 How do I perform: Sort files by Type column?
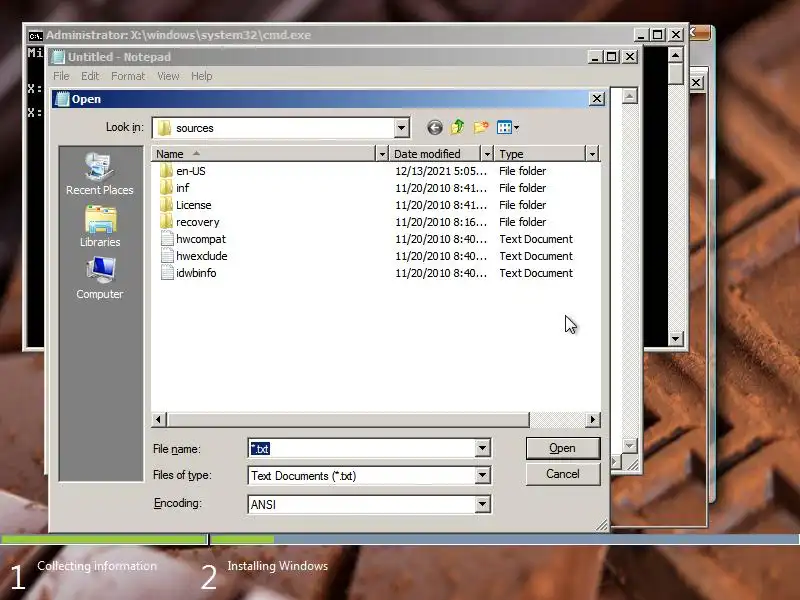(x=540, y=154)
